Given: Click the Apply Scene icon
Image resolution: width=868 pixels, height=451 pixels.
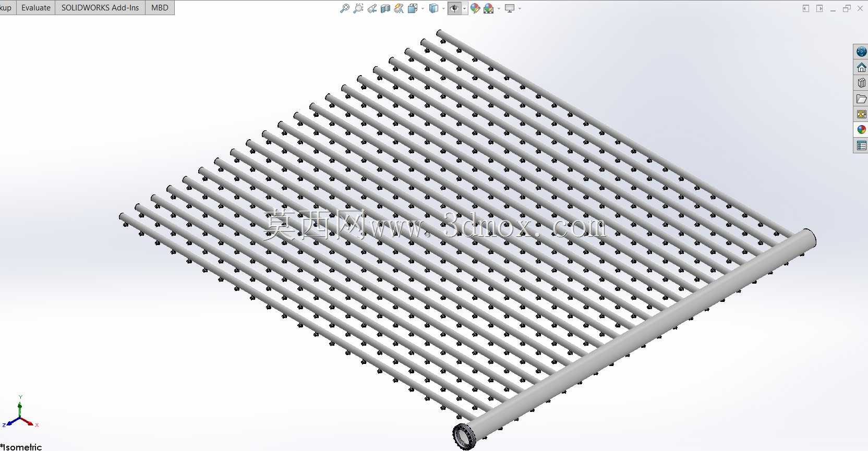Looking at the screenshot, I should tap(489, 8).
